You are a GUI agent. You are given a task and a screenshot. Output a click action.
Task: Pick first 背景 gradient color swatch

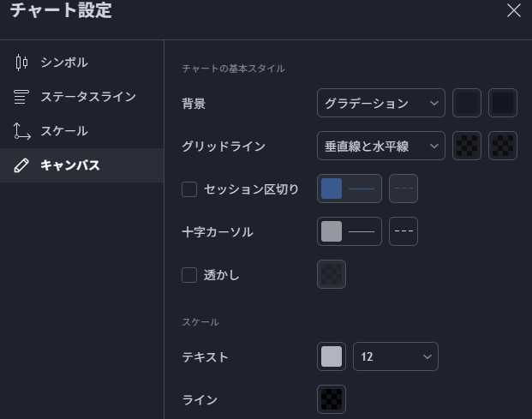click(x=467, y=104)
